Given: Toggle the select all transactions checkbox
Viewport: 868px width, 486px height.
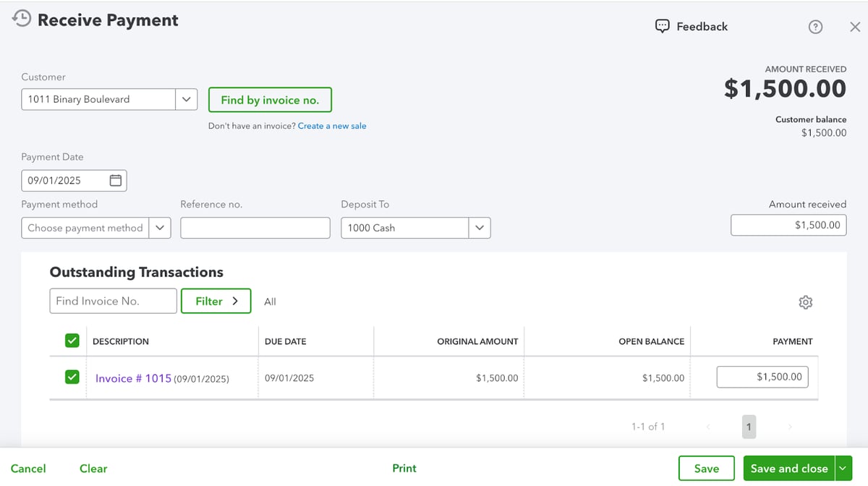Looking at the screenshot, I should click(x=72, y=341).
